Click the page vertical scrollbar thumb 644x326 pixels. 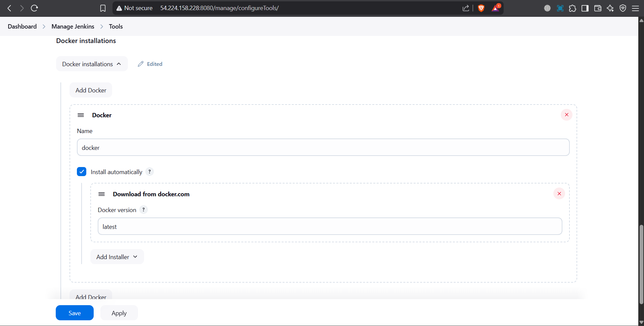[x=641, y=264]
